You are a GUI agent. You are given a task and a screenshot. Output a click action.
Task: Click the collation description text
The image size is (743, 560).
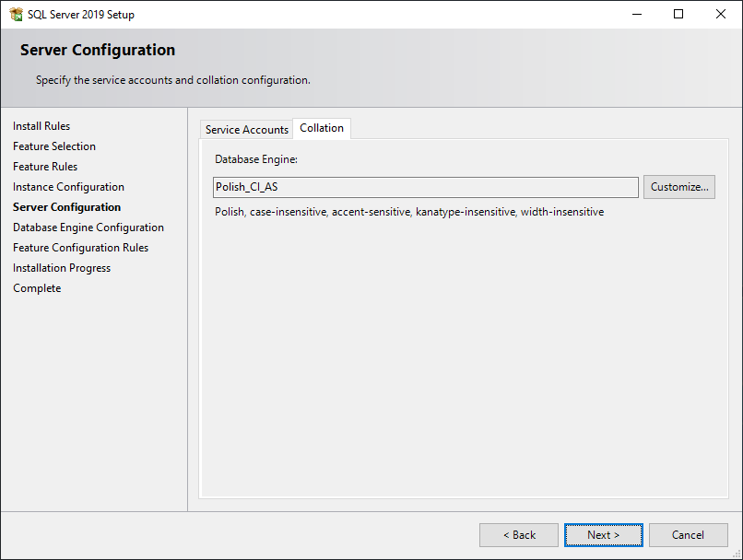tap(409, 212)
